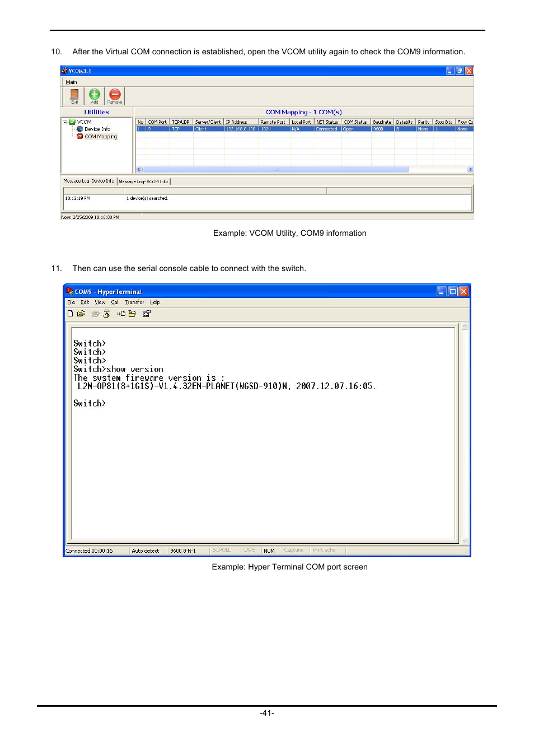Image resolution: width=534 pixels, height=756 pixels.
Task: Switch to Message Log- VCOM Info tab
Action: (143, 181)
